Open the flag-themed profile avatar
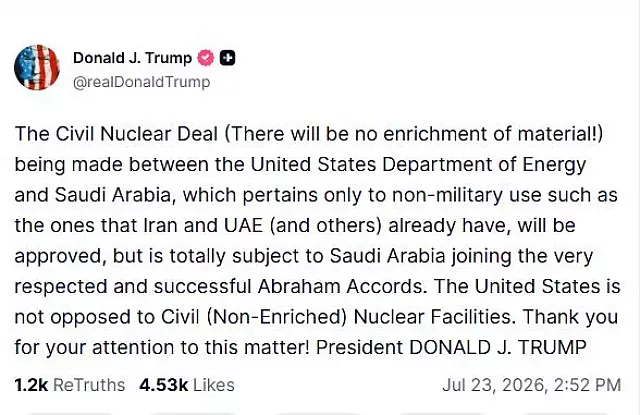Viewport: 640px width, 415px height. click(x=37, y=67)
